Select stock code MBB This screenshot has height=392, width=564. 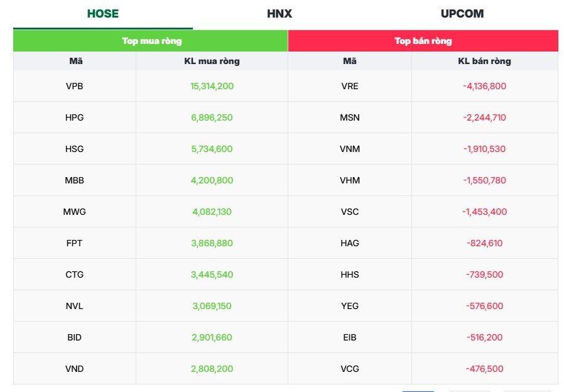click(75, 180)
